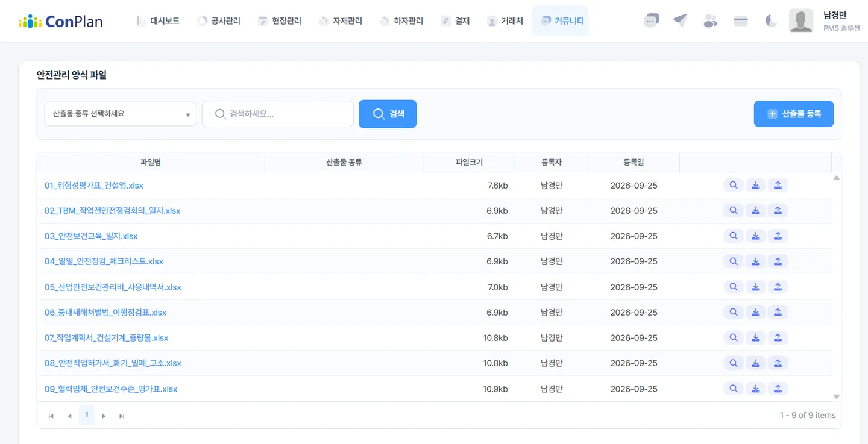Upload icon for 06_중대재해처벌법_이행점검표.xlsx row
Screen dimensions: 868x444
[778, 313]
